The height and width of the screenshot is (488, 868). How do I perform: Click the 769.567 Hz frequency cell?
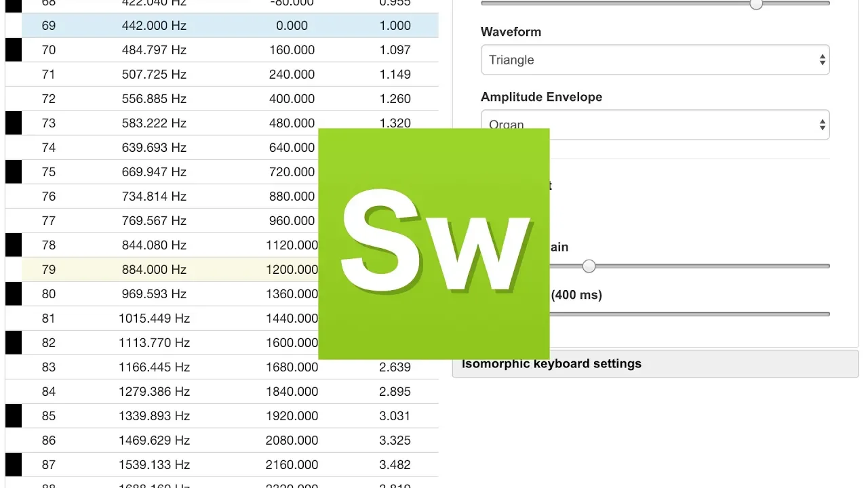tap(154, 221)
